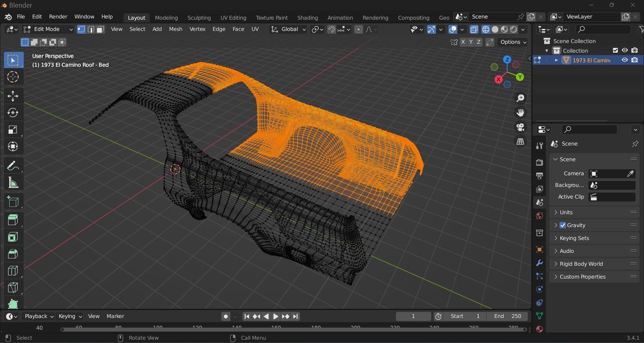Toggle the camera view icon
Image resolution: width=644 pixels, height=343 pixels.
pos(520,127)
